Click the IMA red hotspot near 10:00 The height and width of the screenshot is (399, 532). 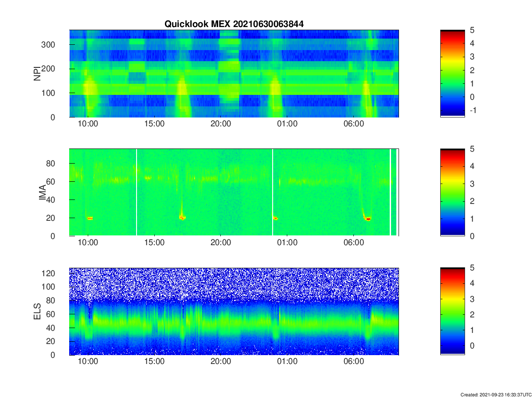click(x=90, y=218)
